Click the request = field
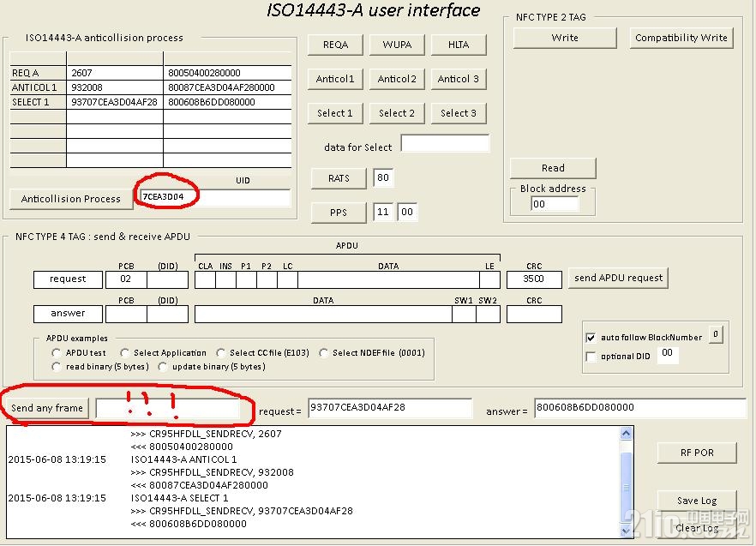 pyautogui.click(x=390, y=408)
